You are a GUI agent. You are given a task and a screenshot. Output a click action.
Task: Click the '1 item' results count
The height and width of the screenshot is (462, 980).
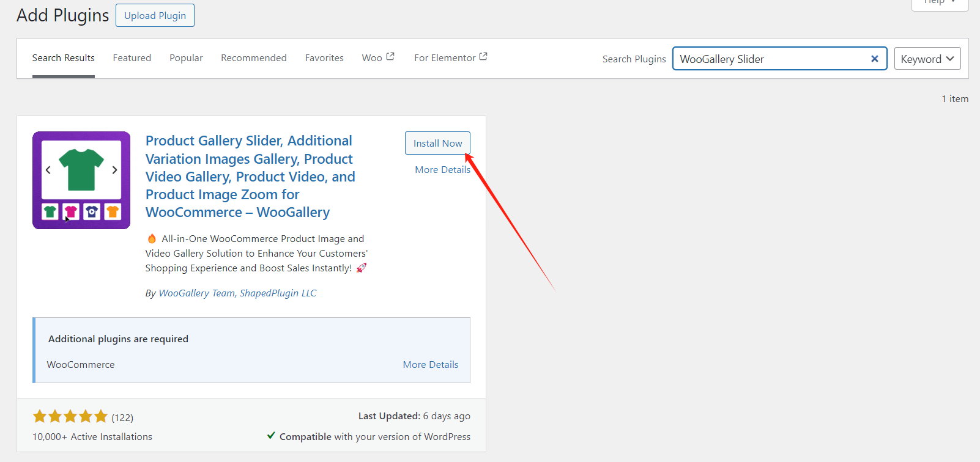(955, 99)
